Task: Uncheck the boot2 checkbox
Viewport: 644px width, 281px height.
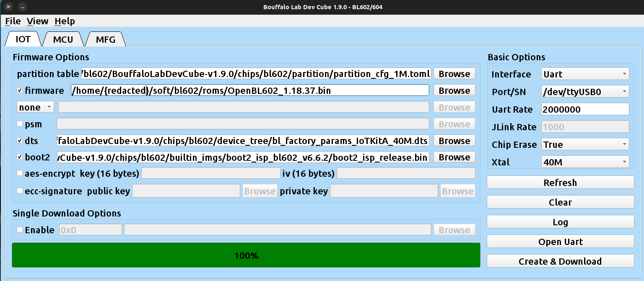Action: (20, 157)
